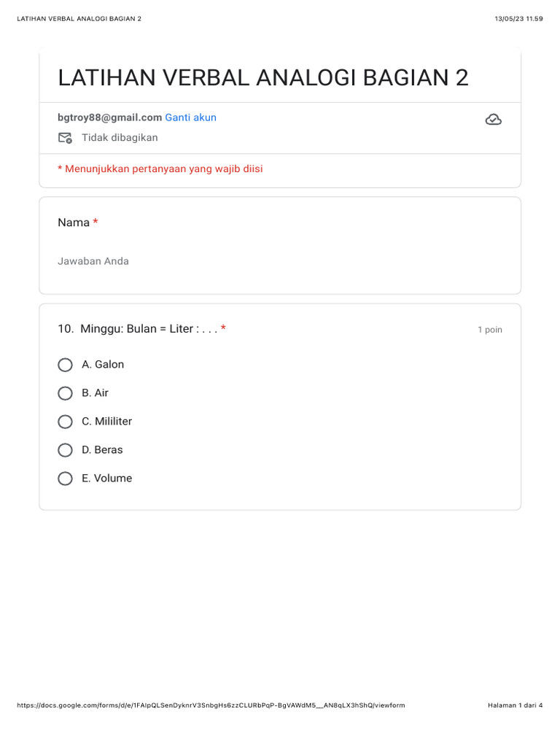Mark E. Volume as the answer
Image resolution: width=560 pixels, height=747 pixels.
[66, 479]
